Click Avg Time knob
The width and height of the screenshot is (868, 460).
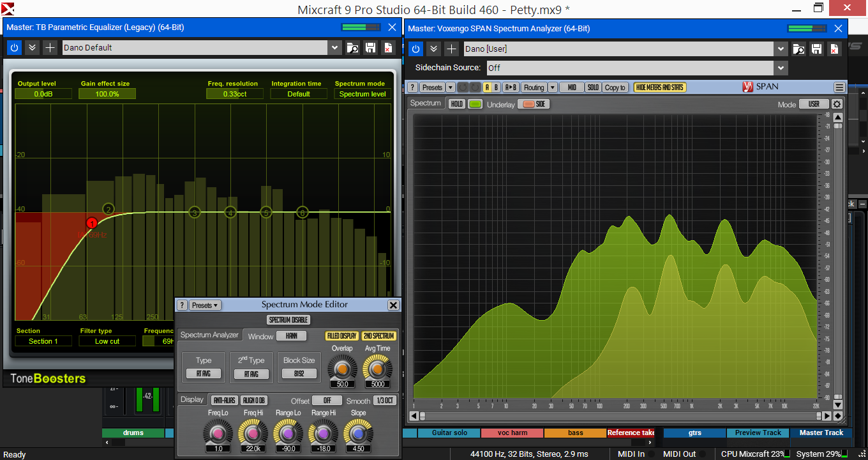tap(378, 369)
